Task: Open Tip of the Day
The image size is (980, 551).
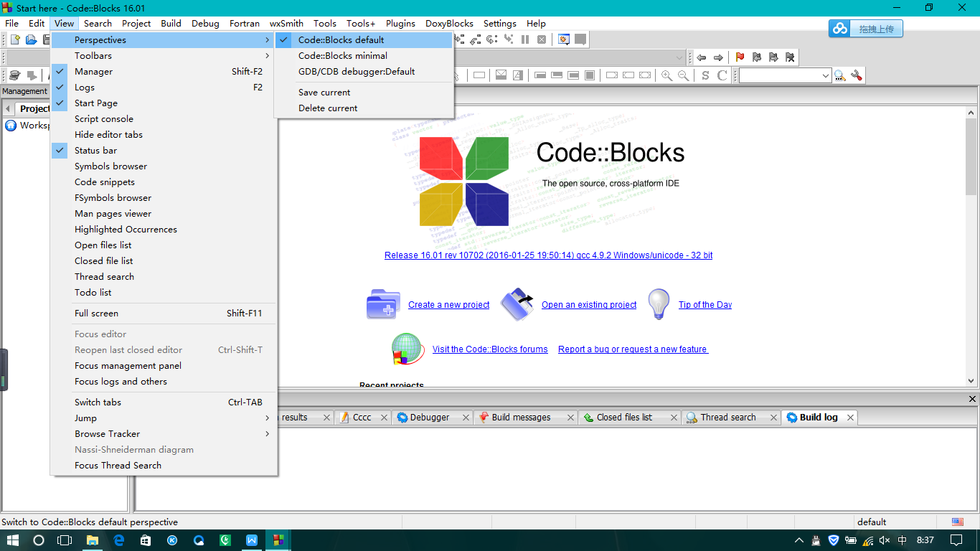Action: (705, 304)
